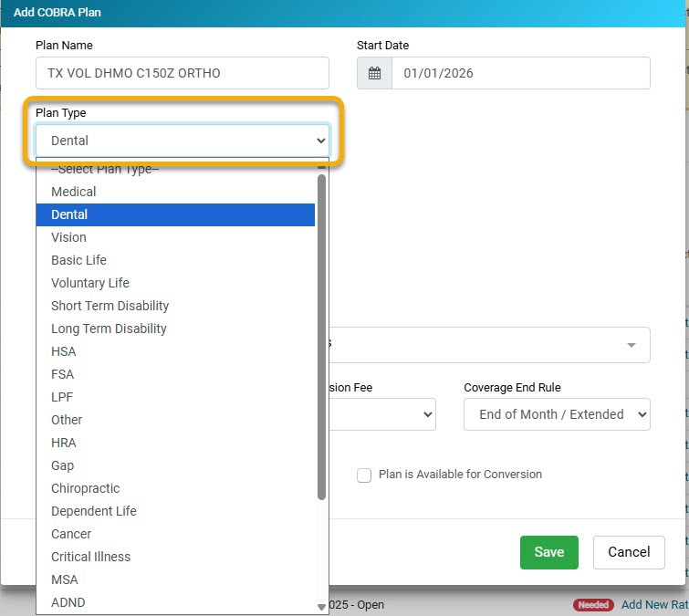The image size is (689, 616).
Task: Save the COBRA plan
Action: point(548,552)
